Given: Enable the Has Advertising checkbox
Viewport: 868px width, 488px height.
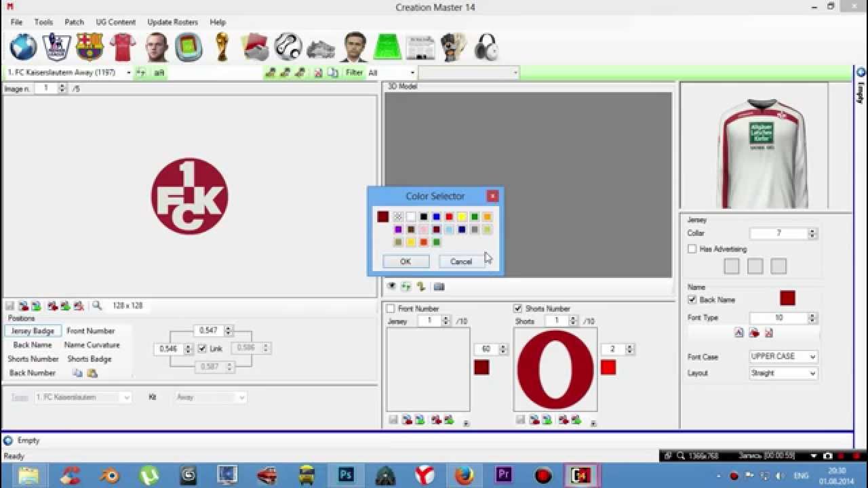Looking at the screenshot, I should [692, 249].
